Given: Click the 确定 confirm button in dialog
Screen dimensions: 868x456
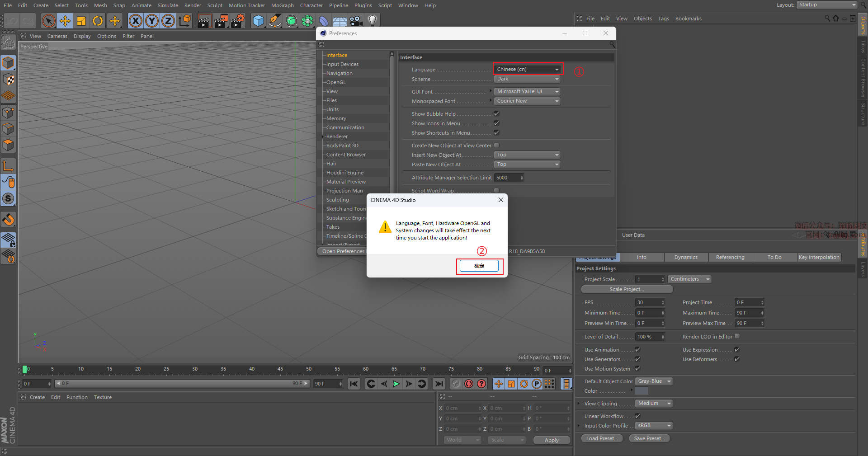Looking at the screenshot, I should (479, 266).
